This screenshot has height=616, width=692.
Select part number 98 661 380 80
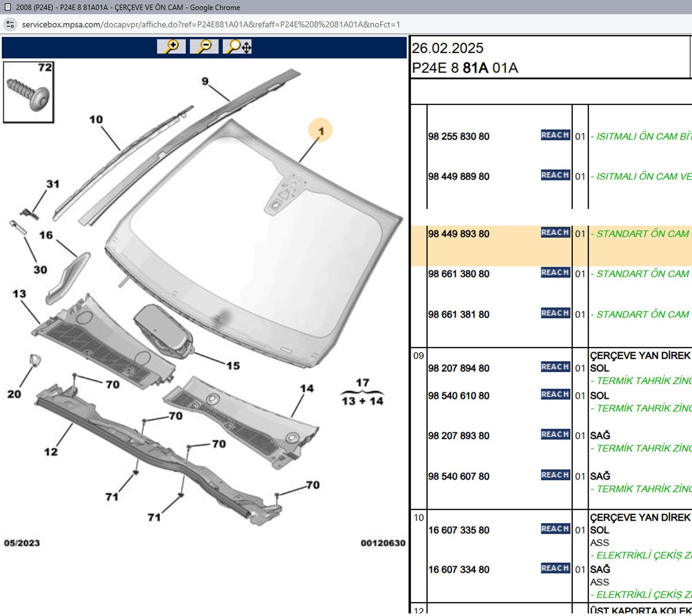tap(458, 274)
